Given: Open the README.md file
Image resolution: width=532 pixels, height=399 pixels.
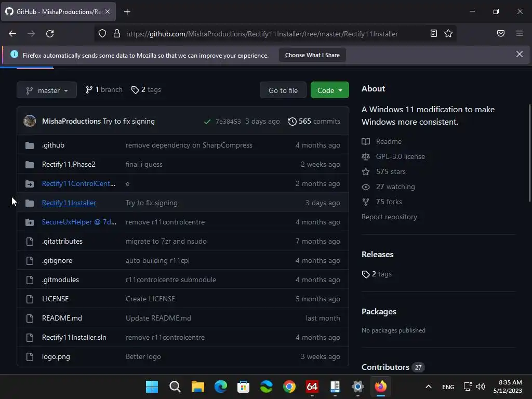Looking at the screenshot, I should (x=62, y=318).
